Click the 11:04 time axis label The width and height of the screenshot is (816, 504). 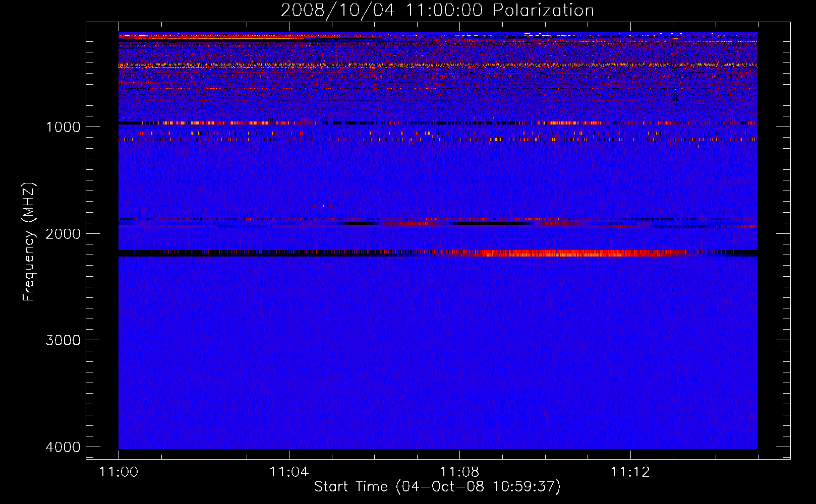pos(289,472)
